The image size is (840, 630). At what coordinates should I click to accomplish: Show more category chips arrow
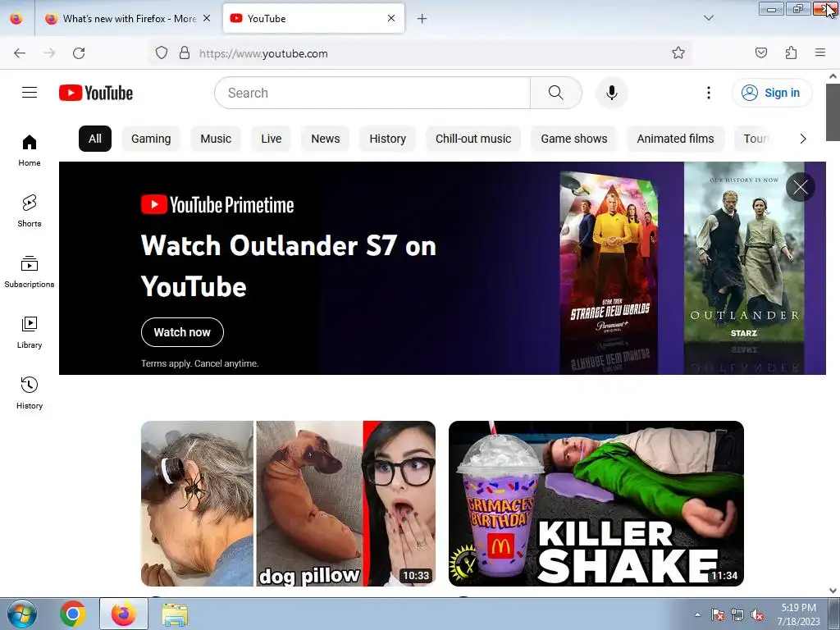802,139
